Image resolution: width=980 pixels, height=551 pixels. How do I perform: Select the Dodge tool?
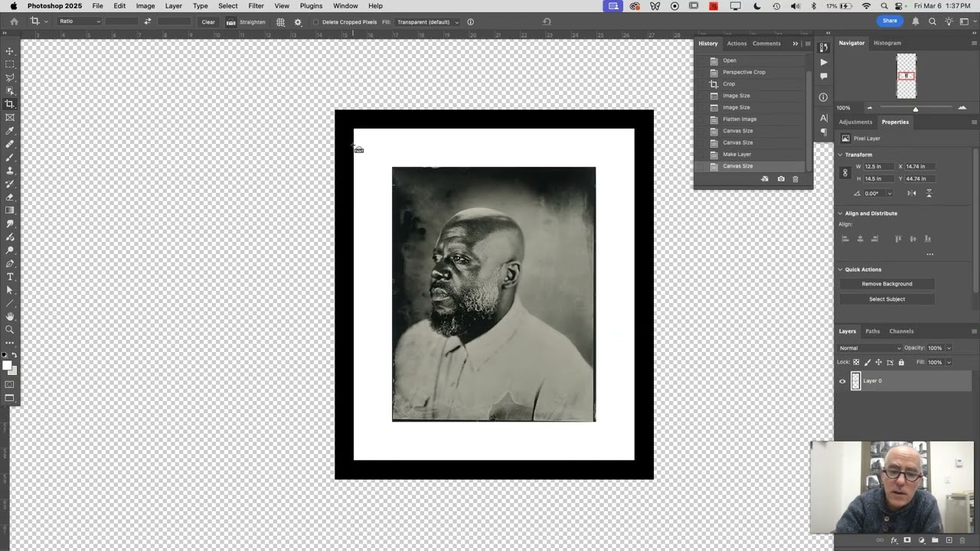pos(10,250)
